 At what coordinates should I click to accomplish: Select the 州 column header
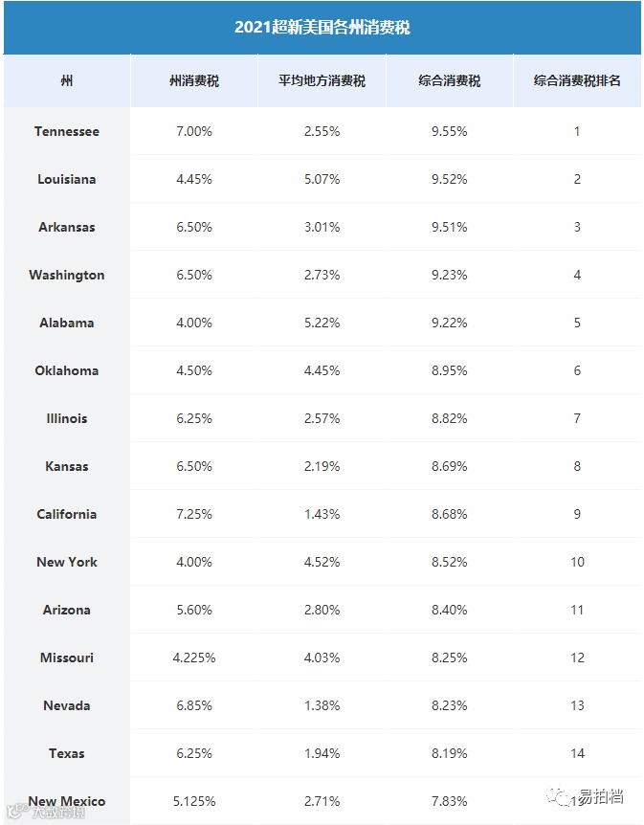click(x=66, y=81)
